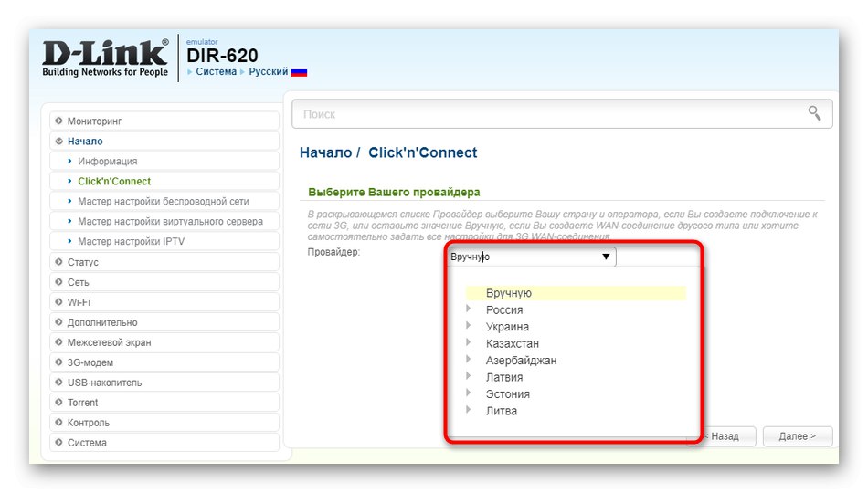Open Мастер настройки IPTV
The image size is (868, 493).
tap(164, 241)
